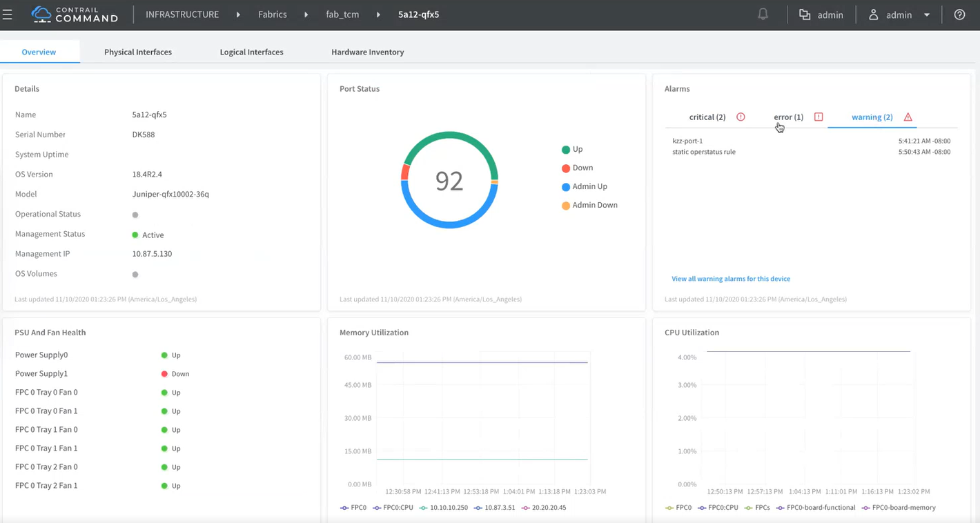Click the 5a12-qfx5 breadcrumb

(x=419, y=14)
